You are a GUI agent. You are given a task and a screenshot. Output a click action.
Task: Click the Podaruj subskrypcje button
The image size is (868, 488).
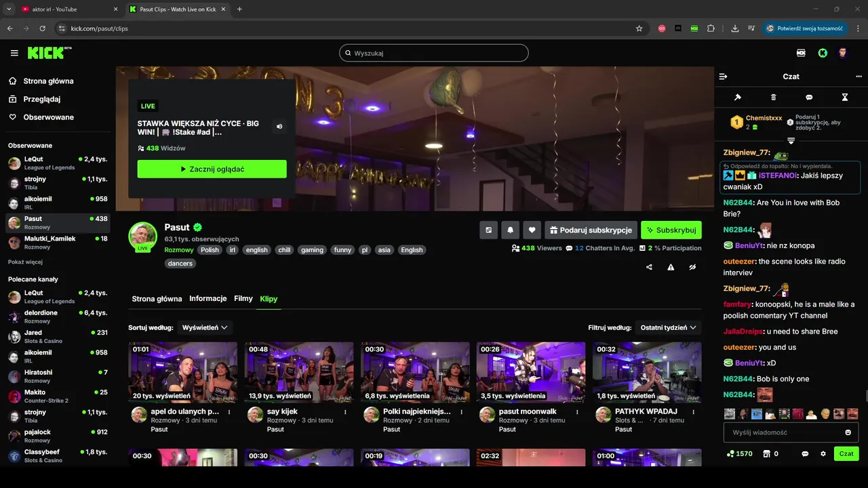click(x=591, y=230)
